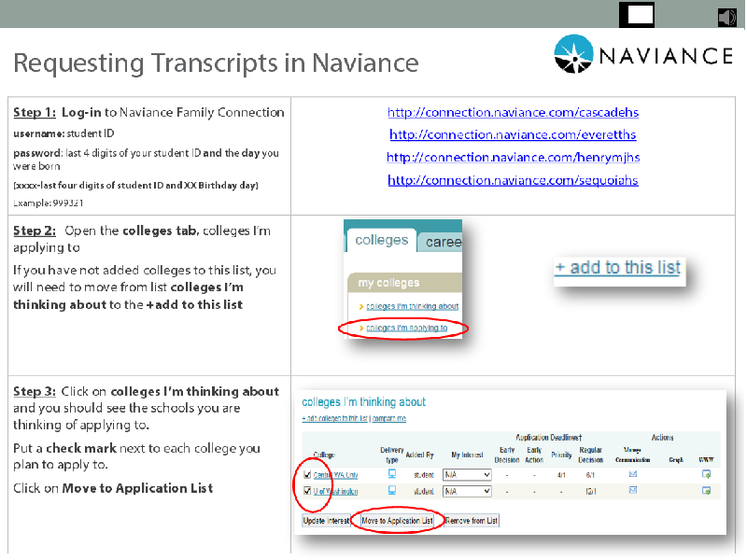Switch to the colleges tab

[x=382, y=240]
